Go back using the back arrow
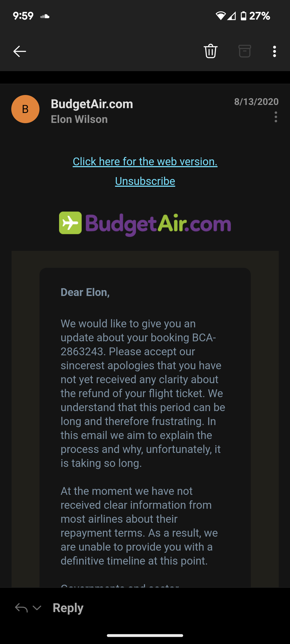Viewport: 290px width, 644px height. tap(20, 51)
